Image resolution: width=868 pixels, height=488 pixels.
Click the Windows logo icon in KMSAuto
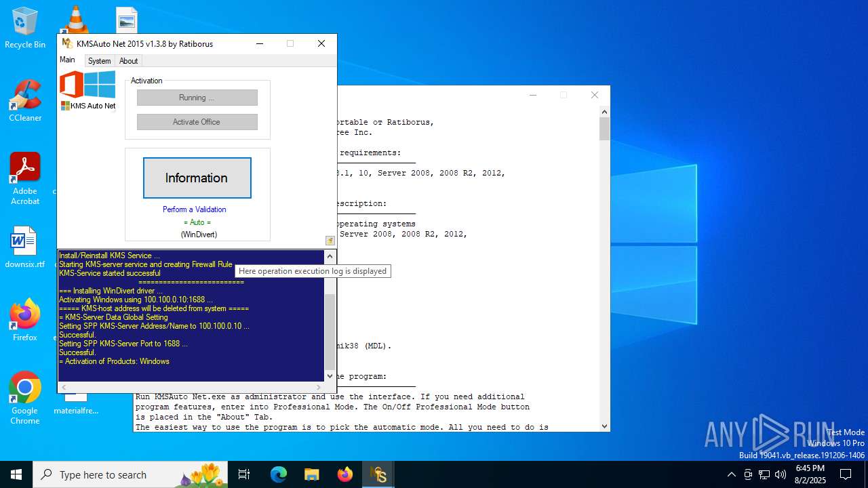click(x=100, y=85)
